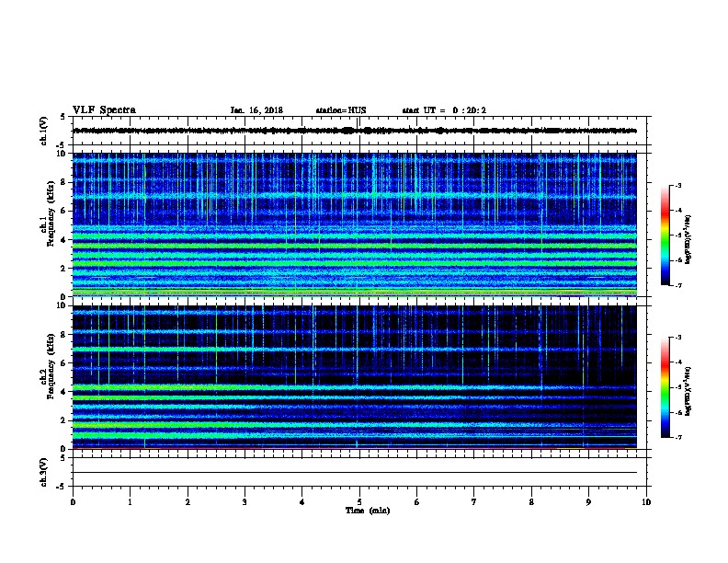Image resolution: width=728 pixels, height=563 pixels.
Task: Click the ch.2 spectrogram color scale bar
Action: click(665, 387)
